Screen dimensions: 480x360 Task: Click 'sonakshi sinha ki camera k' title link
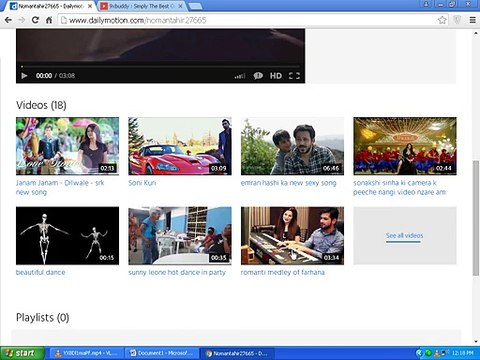(x=399, y=187)
